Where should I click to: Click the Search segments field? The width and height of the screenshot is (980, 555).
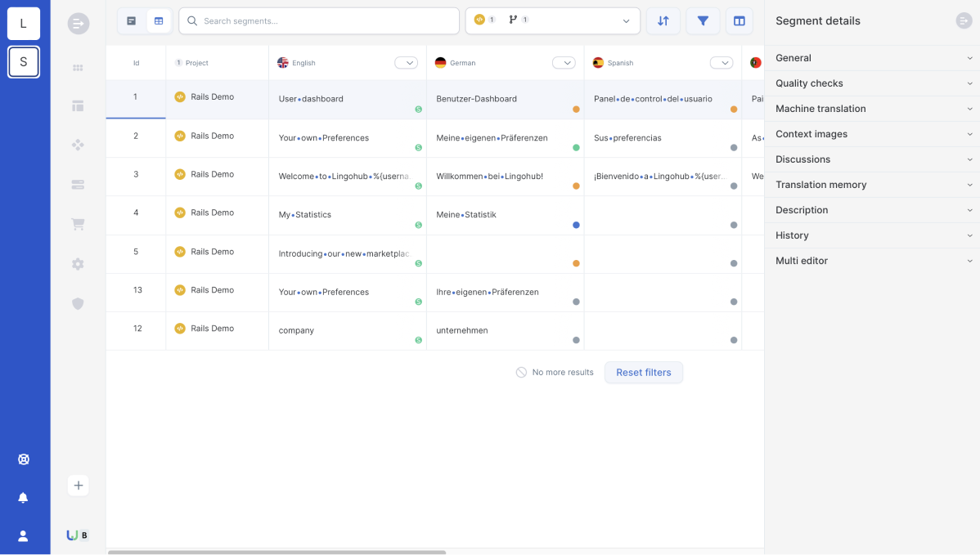tap(319, 21)
